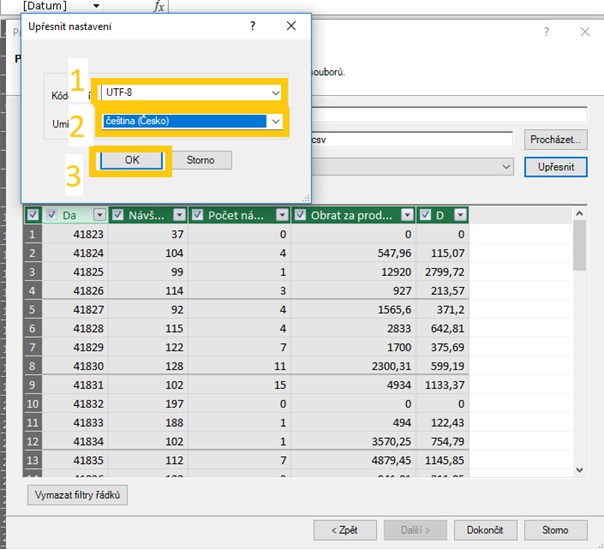Click cell value 494

click(402, 423)
